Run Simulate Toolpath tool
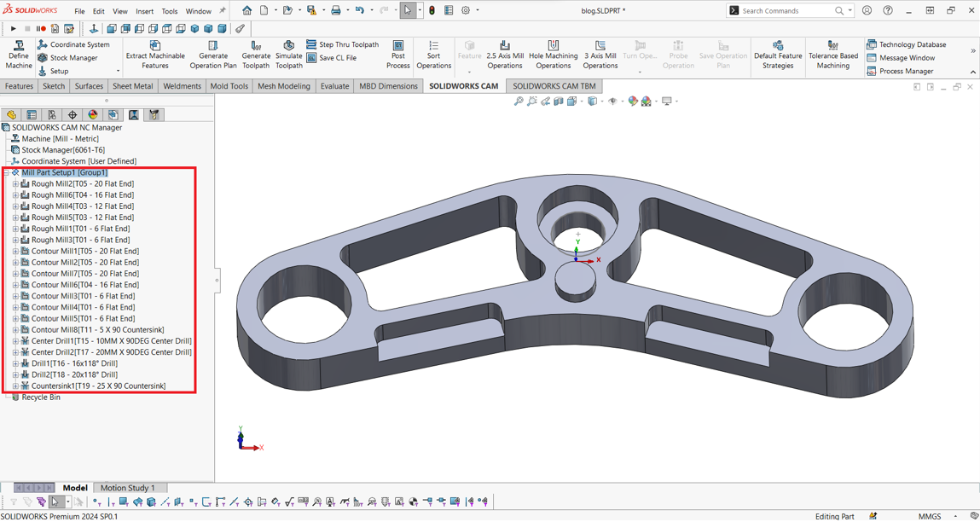Screen dimensions: 980x522 [x=288, y=46]
